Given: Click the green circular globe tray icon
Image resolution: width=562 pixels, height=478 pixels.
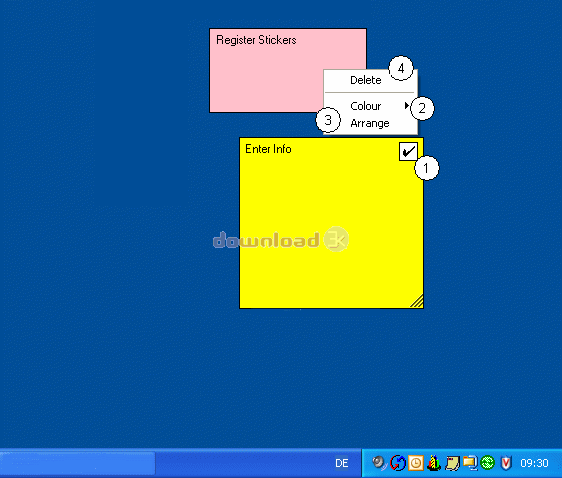Looking at the screenshot, I should coord(487,463).
